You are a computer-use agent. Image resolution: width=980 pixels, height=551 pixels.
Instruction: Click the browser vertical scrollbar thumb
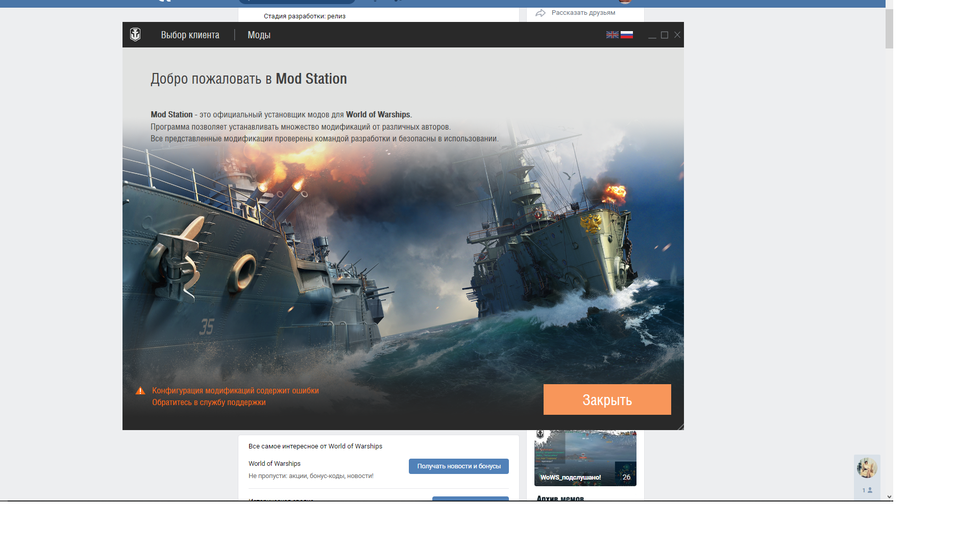(x=889, y=28)
